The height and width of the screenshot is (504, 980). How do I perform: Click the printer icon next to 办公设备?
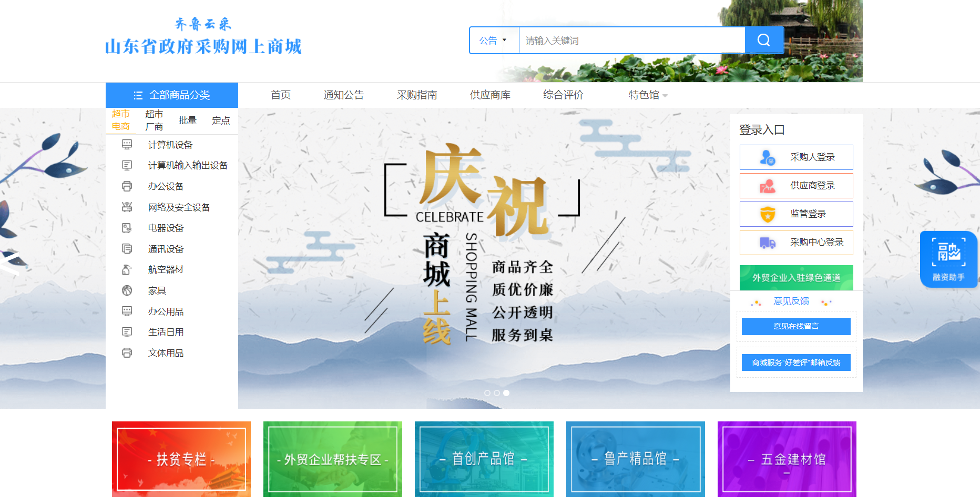click(127, 186)
